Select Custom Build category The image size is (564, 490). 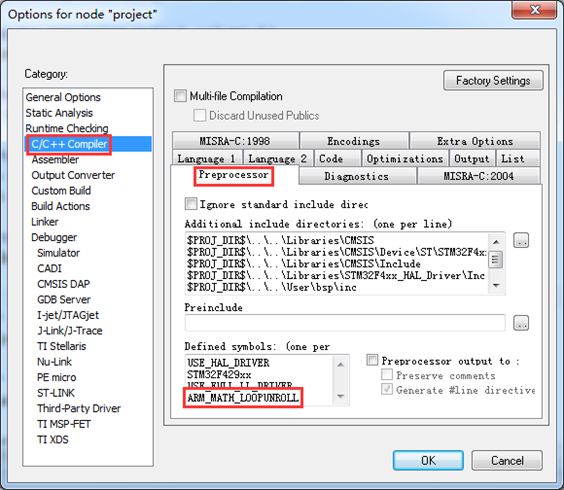click(61, 191)
